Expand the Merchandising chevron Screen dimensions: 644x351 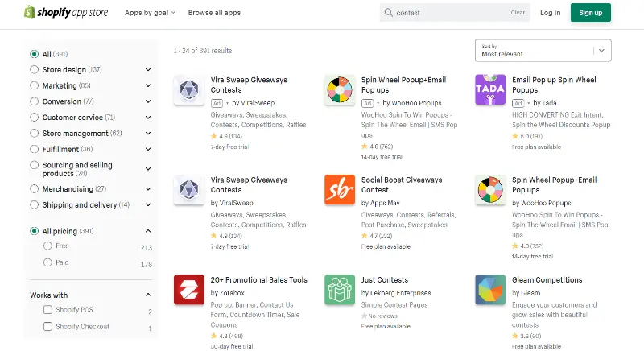[148, 189]
